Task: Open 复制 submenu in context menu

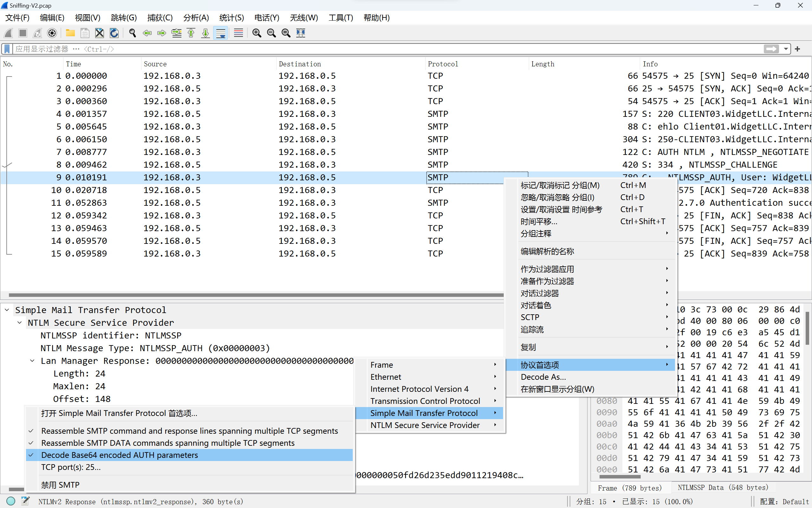Action: pos(591,347)
